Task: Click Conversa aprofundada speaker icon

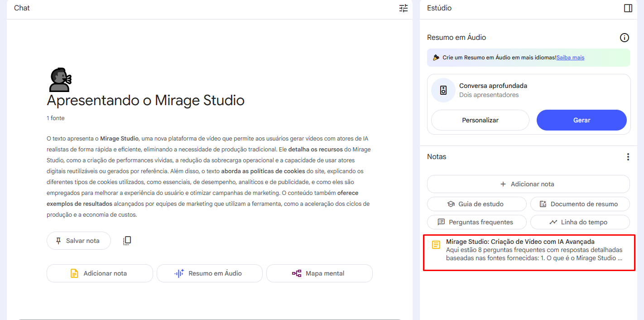Action: [443, 90]
